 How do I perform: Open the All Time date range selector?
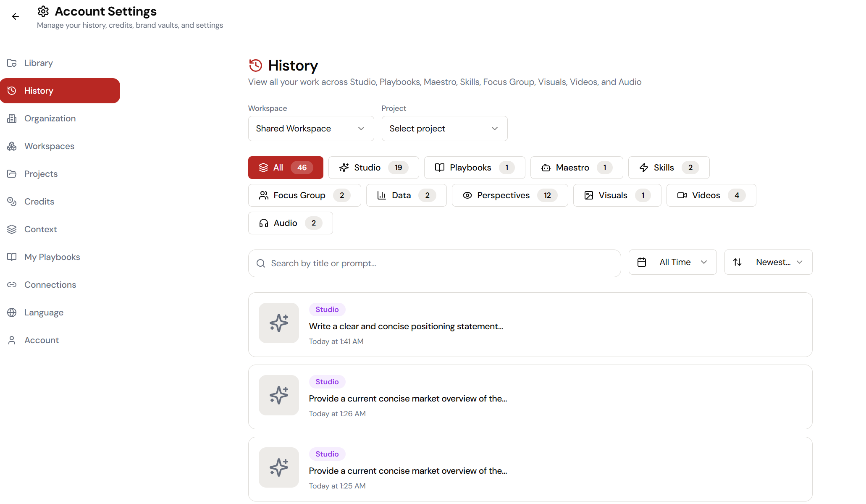point(672,262)
